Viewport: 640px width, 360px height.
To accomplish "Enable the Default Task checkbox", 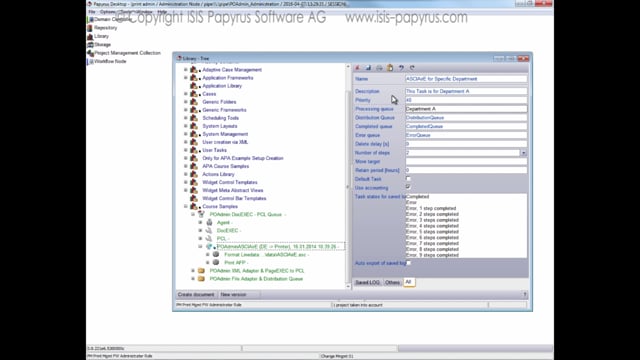I will pos(408,179).
